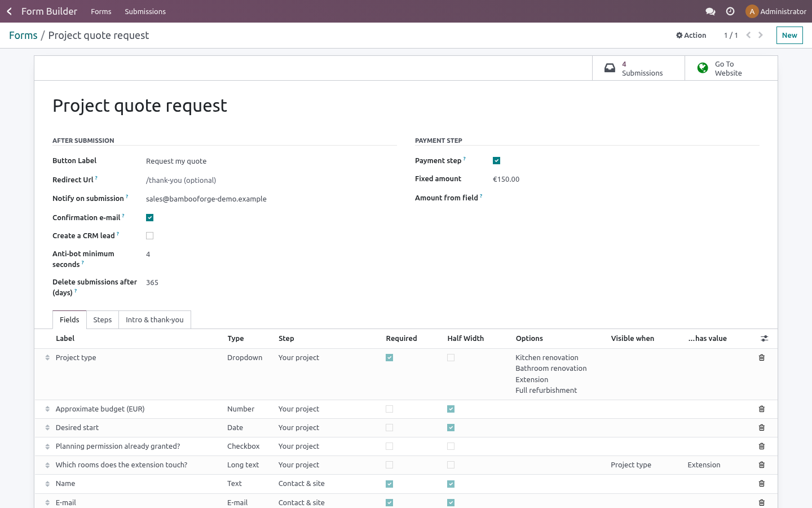Screen dimensions: 812x508
Task: Open the Submissions inbox stat button
Action: (638, 68)
